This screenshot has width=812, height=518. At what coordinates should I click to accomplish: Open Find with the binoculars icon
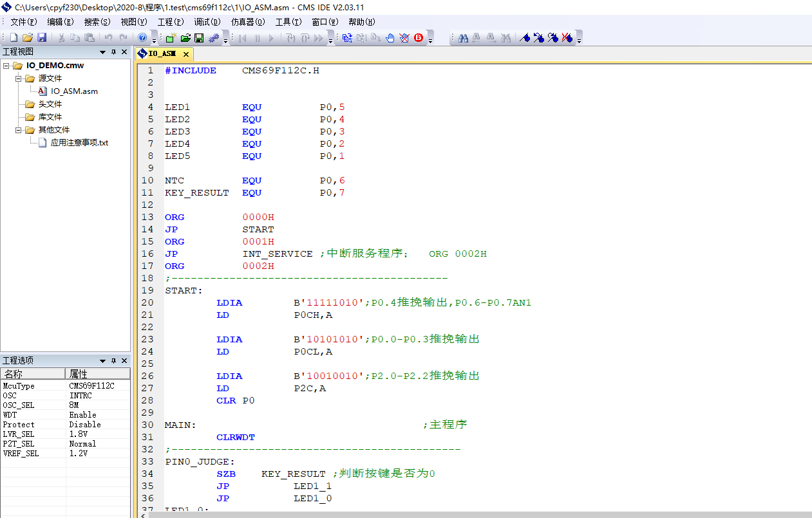point(463,38)
